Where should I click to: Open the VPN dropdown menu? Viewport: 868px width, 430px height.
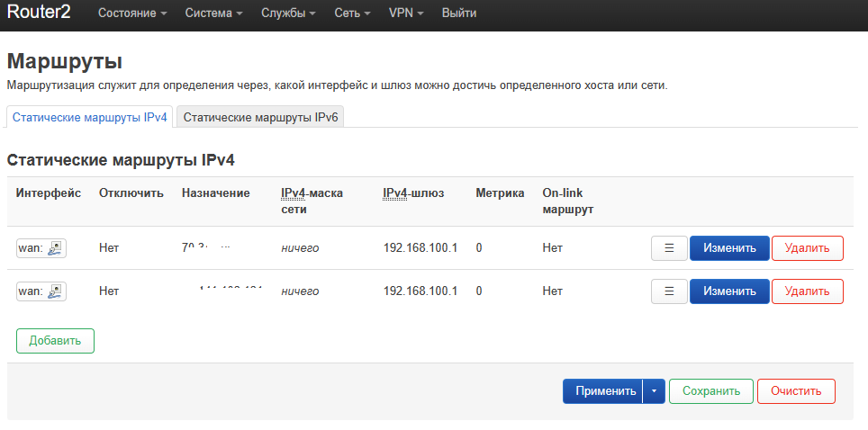[x=406, y=13]
